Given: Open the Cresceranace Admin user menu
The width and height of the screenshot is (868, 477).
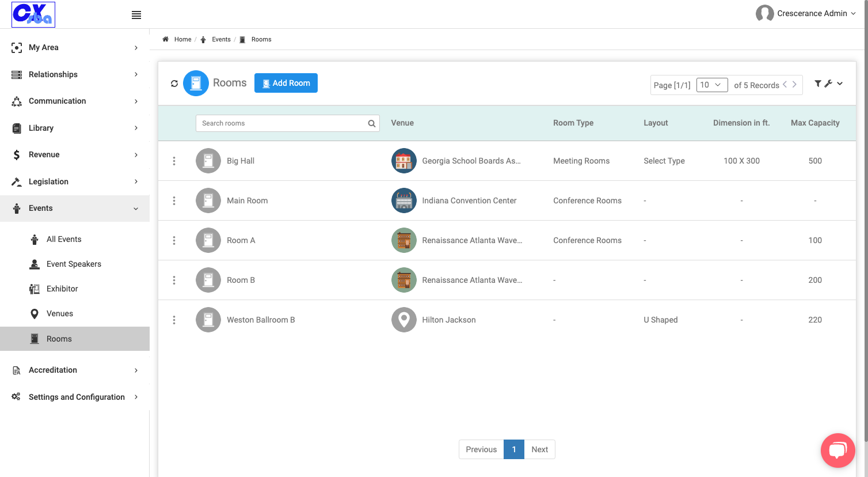Looking at the screenshot, I should pyautogui.click(x=806, y=13).
